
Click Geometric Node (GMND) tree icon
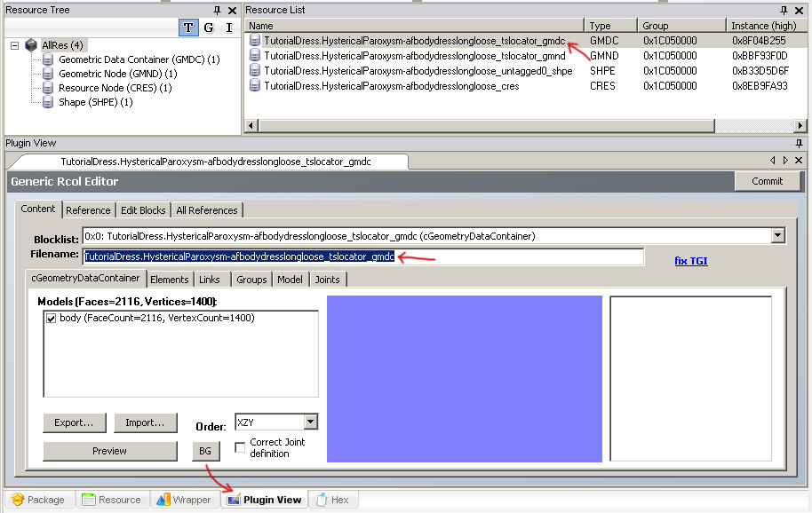(x=49, y=74)
